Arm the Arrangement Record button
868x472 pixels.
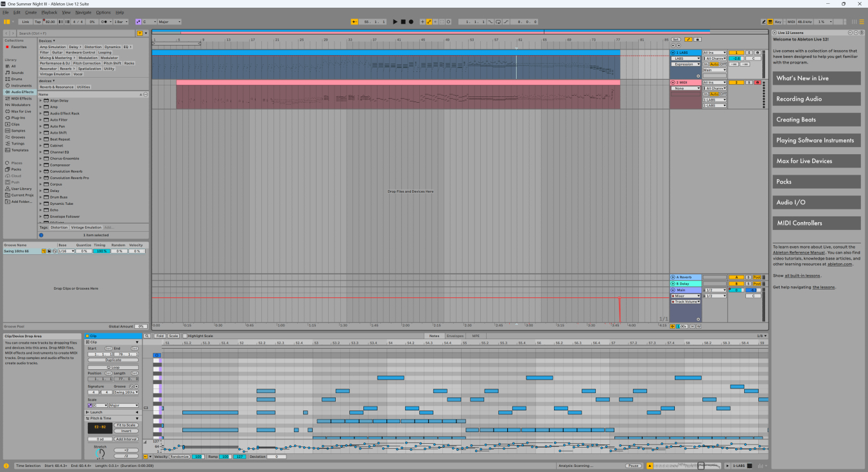(x=411, y=22)
